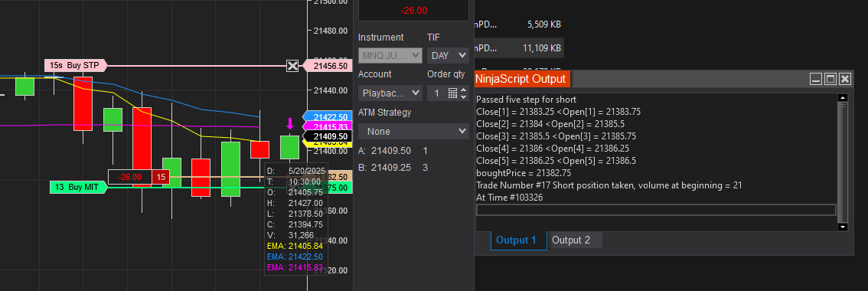Click the output scrollbar down arrow
This screenshot has width=868, height=291.
843,227
